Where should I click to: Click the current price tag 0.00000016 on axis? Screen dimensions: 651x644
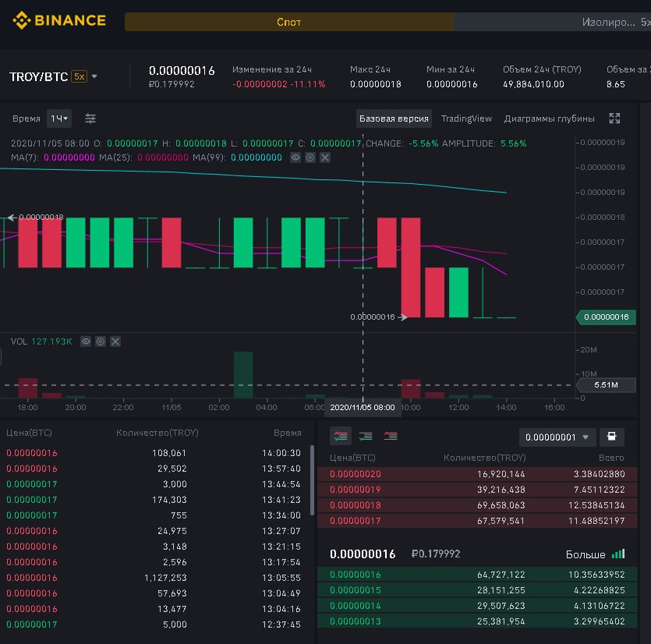(606, 317)
